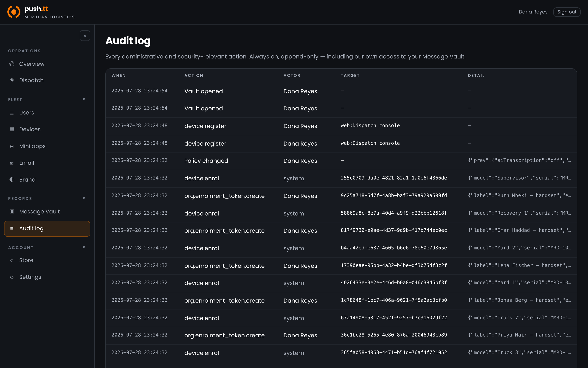Click the push.tt orange logo icon
The height and width of the screenshot is (368, 588).
point(14,12)
